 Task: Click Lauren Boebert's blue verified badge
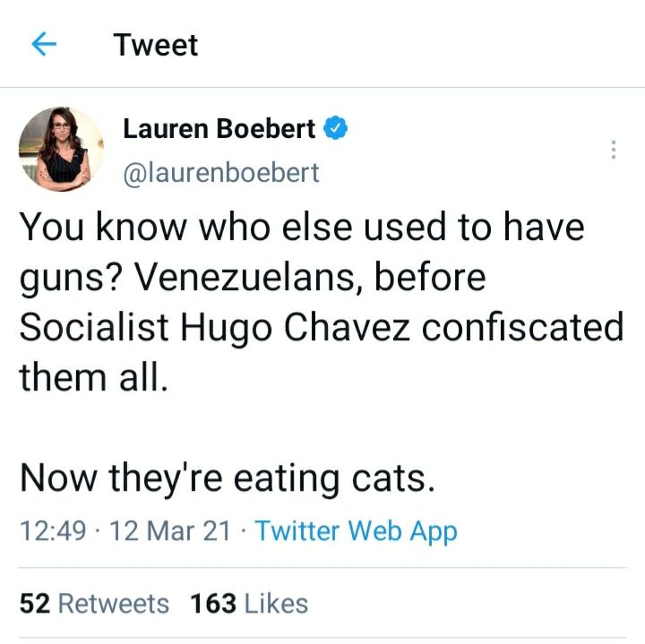coord(335,129)
